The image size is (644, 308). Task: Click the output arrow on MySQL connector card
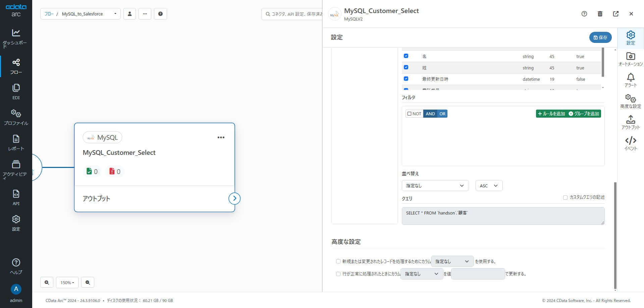tap(234, 198)
